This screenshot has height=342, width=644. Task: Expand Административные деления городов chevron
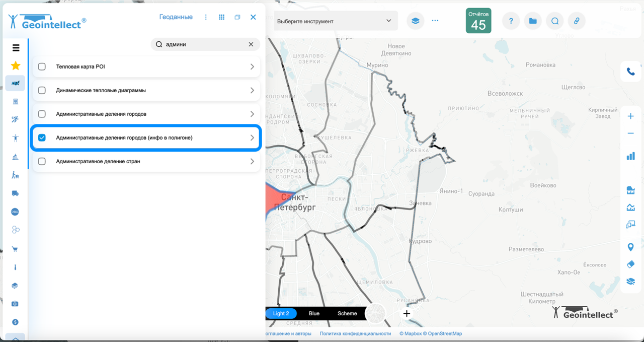252,114
